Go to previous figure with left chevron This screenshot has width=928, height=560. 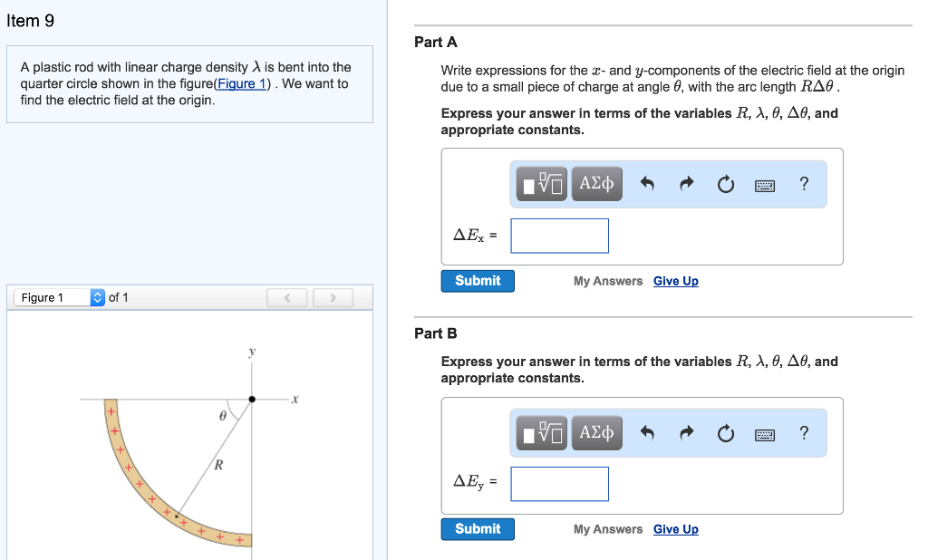click(287, 297)
